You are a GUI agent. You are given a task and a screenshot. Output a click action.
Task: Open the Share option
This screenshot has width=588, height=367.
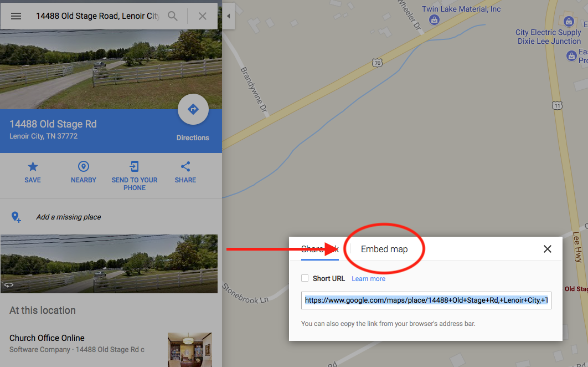[185, 172]
